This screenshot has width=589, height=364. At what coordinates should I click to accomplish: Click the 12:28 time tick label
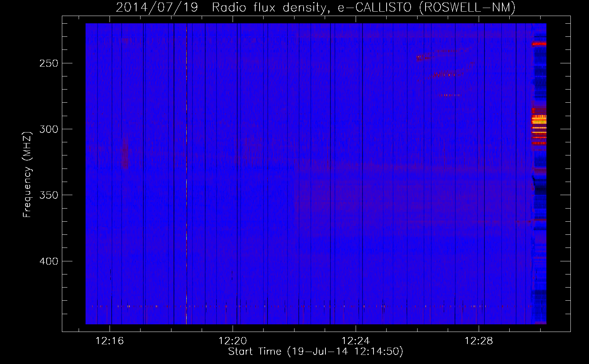[x=479, y=341]
